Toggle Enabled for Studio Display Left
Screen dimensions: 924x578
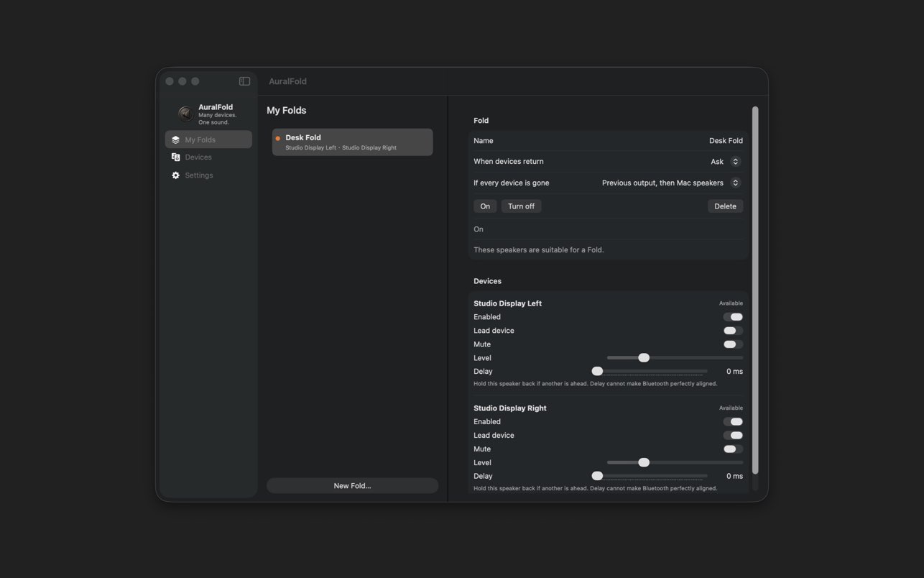(733, 317)
